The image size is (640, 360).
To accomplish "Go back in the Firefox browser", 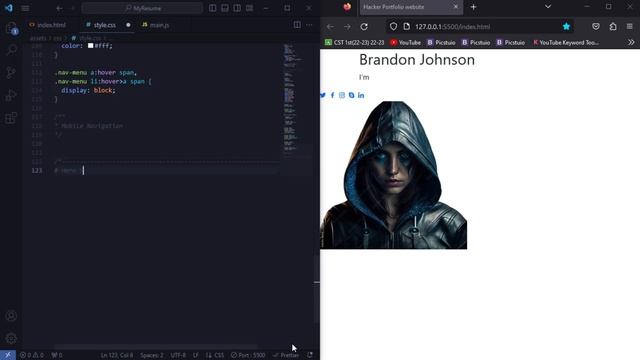I will click(x=330, y=27).
